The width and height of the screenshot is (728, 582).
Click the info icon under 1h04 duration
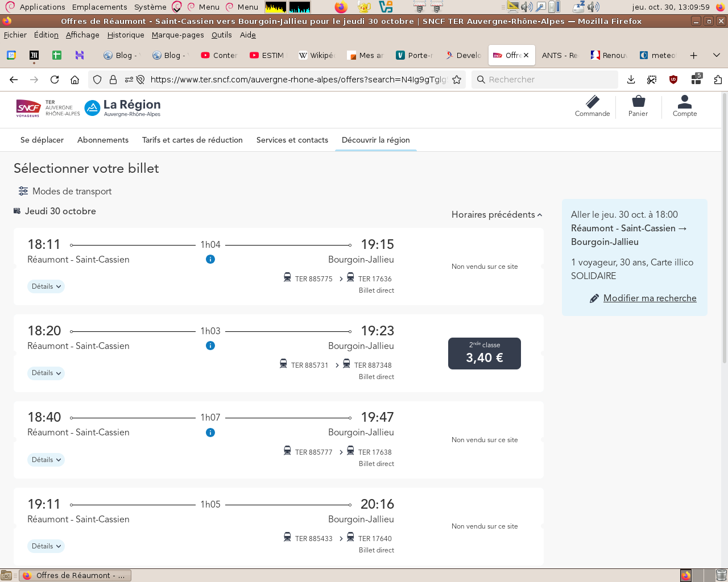click(210, 259)
